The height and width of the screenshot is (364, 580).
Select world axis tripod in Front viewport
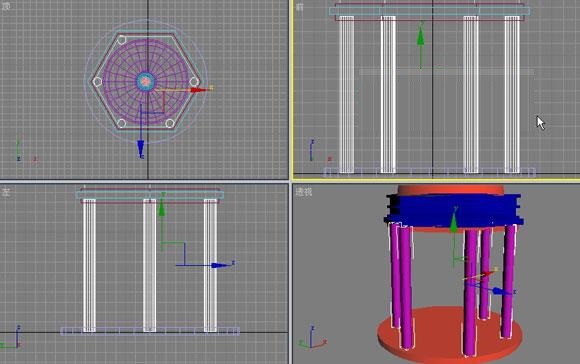319,151
